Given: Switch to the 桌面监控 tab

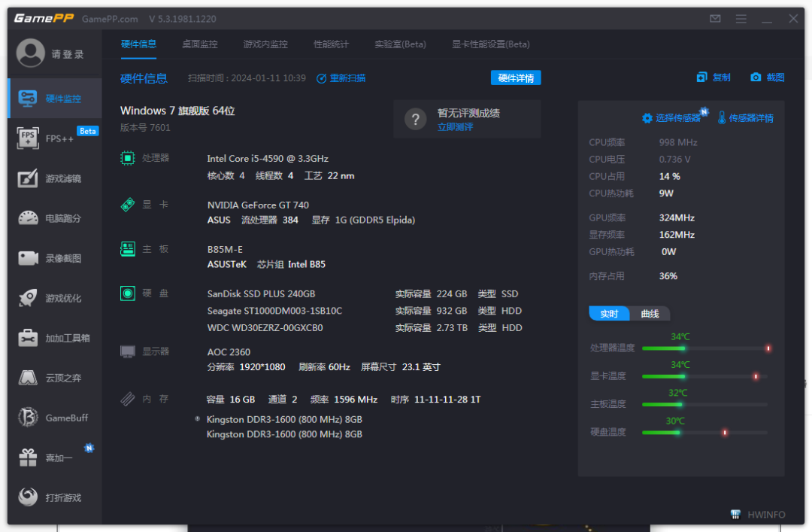Looking at the screenshot, I should coord(199,44).
